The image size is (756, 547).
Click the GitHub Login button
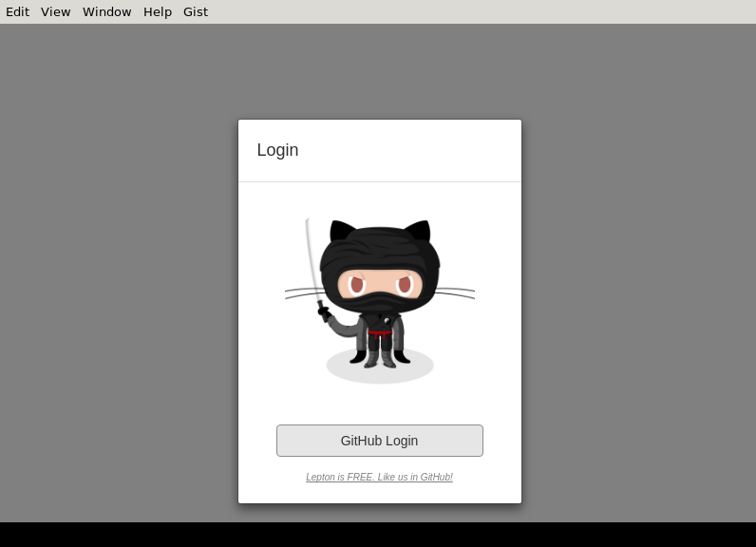380,441
